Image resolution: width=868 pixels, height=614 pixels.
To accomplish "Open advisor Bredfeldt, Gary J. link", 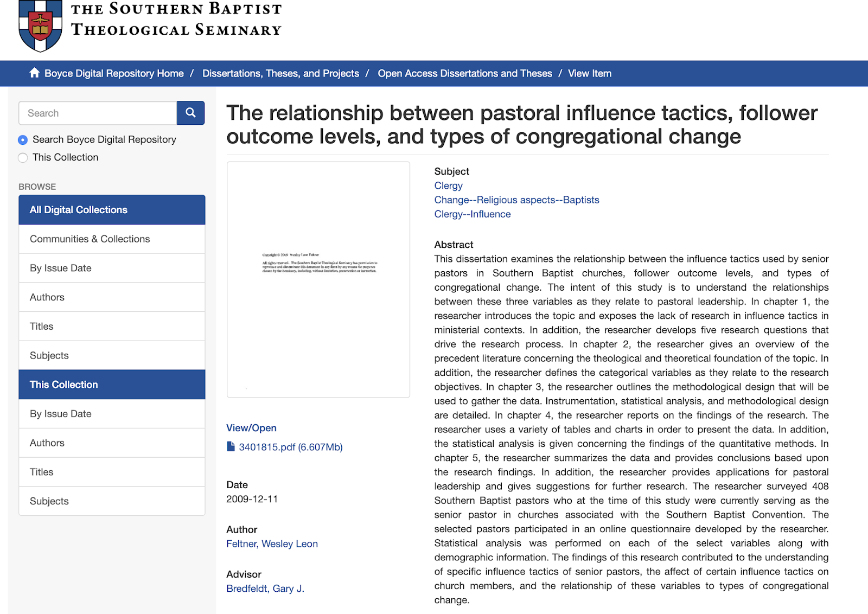I will 265,589.
